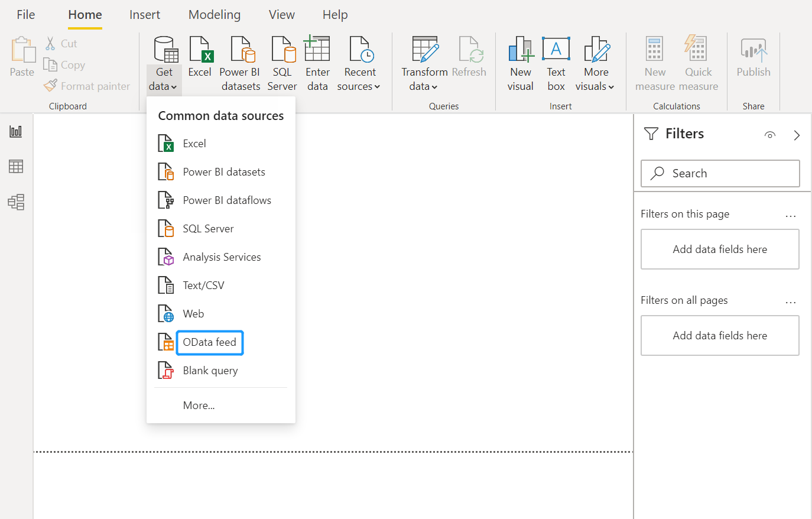Viewport: 812px width, 519px height.
Task: Click More... at bottom of list
Action: pyautogui.click(x=199, y=406)
